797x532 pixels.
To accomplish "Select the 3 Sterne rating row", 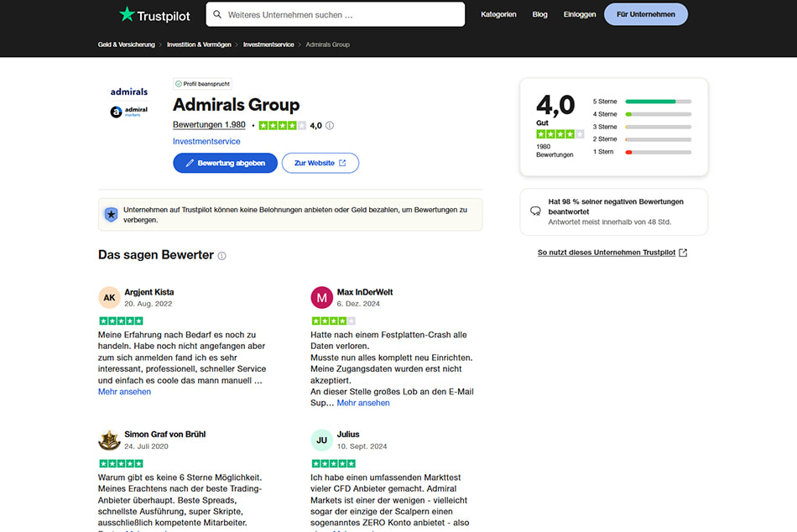I will [x=642, y=128].
